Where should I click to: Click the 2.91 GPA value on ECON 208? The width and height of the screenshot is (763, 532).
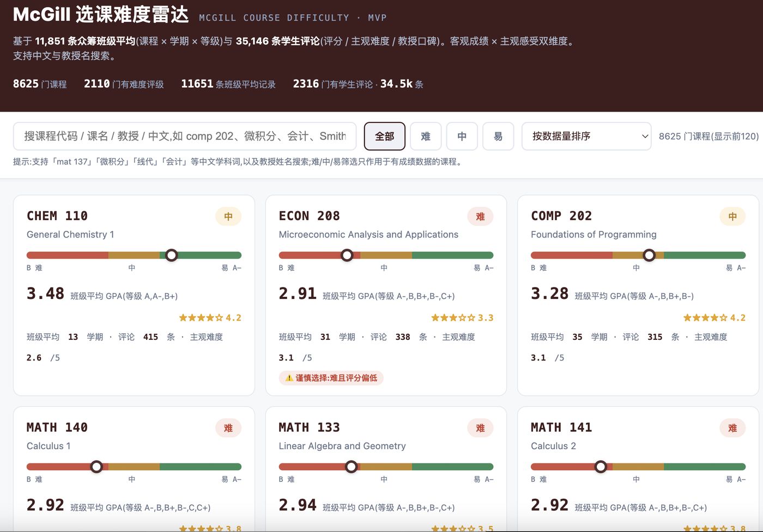(298, 293)
